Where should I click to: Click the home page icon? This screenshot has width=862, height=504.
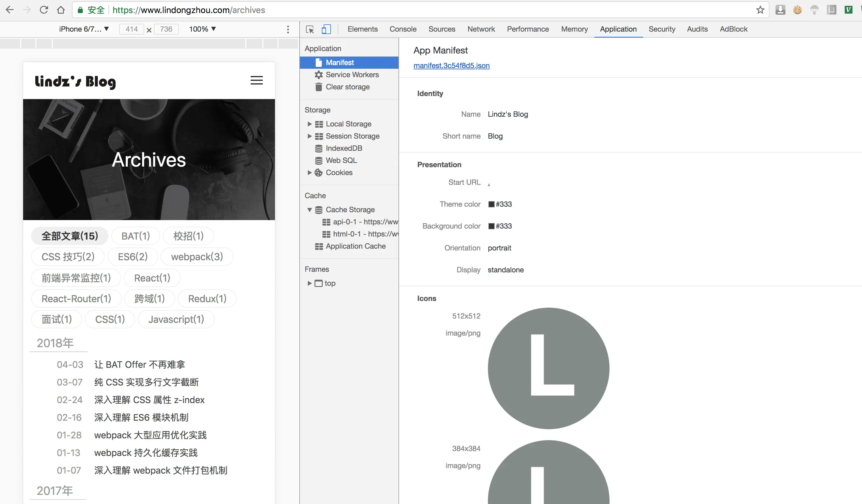[61, 10]
